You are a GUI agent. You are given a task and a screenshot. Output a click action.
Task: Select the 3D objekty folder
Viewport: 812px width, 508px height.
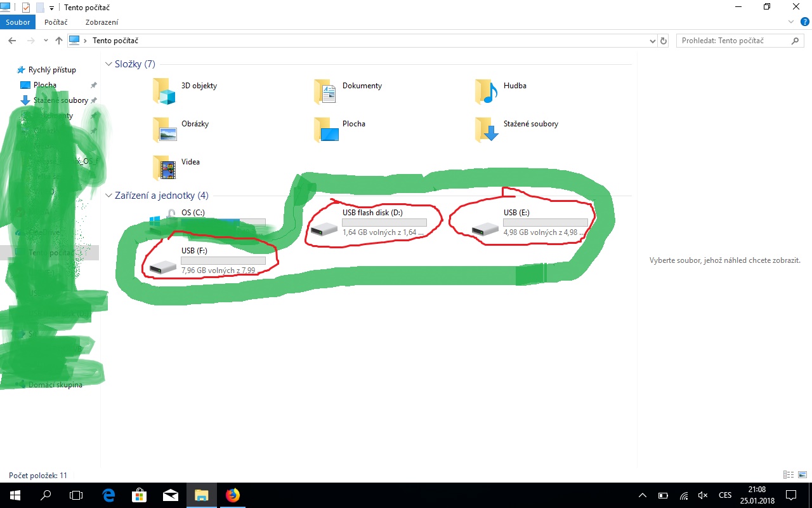pos(185,91)
